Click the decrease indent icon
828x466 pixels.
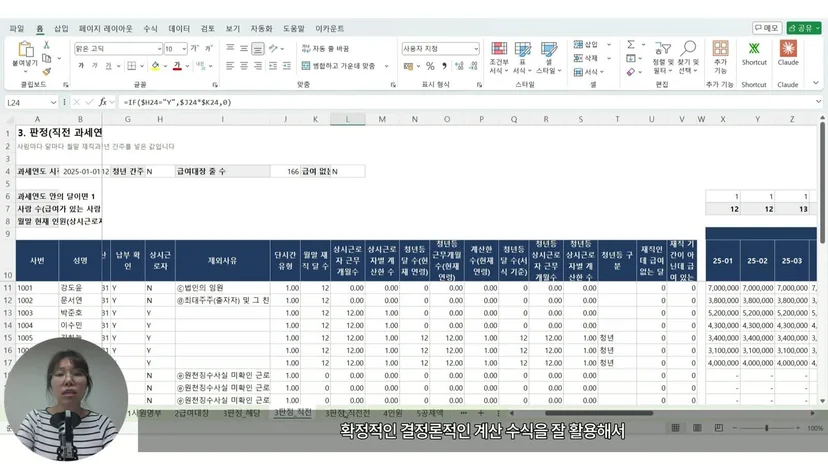pos(272,66)
